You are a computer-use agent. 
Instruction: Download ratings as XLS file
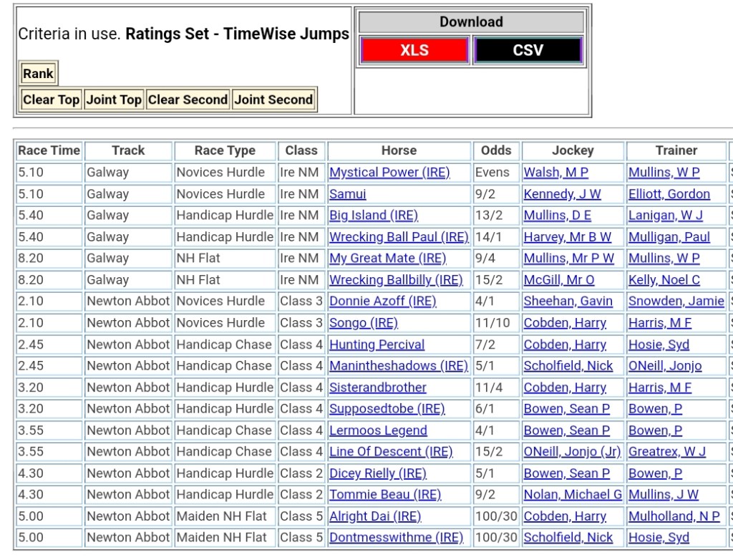click(414, 50)
